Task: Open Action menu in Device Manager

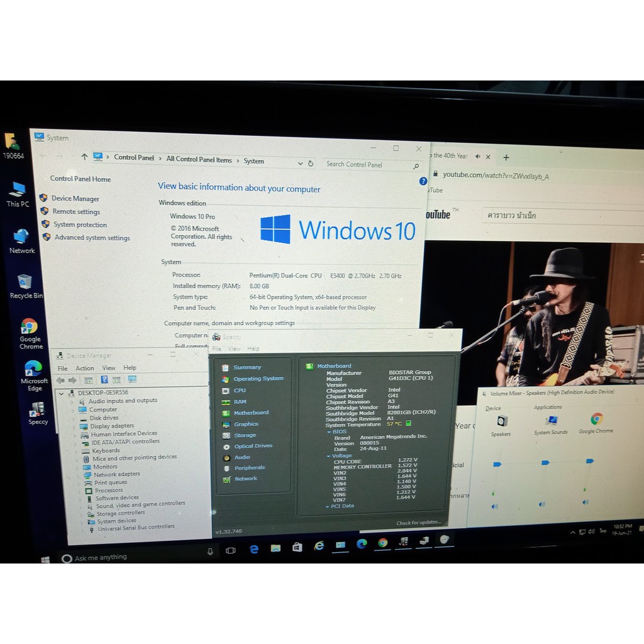Action: coord(85,369)
